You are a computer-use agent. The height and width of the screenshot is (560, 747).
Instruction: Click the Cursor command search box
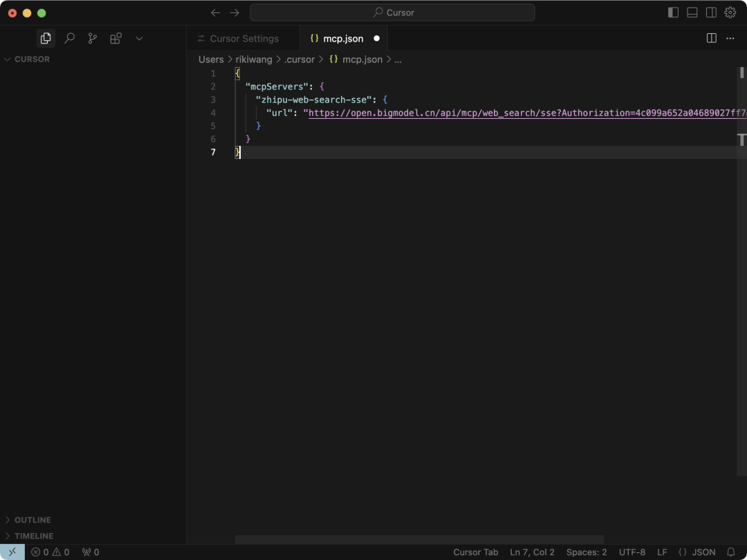[392, 12]
